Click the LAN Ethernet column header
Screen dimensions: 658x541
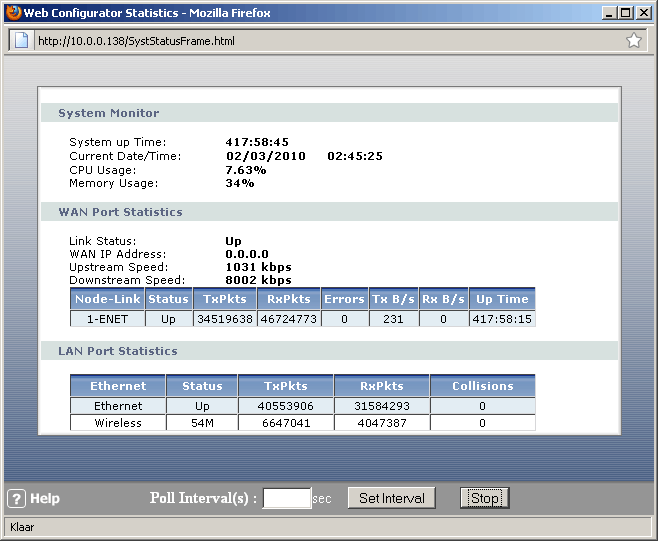click(118, 386)
